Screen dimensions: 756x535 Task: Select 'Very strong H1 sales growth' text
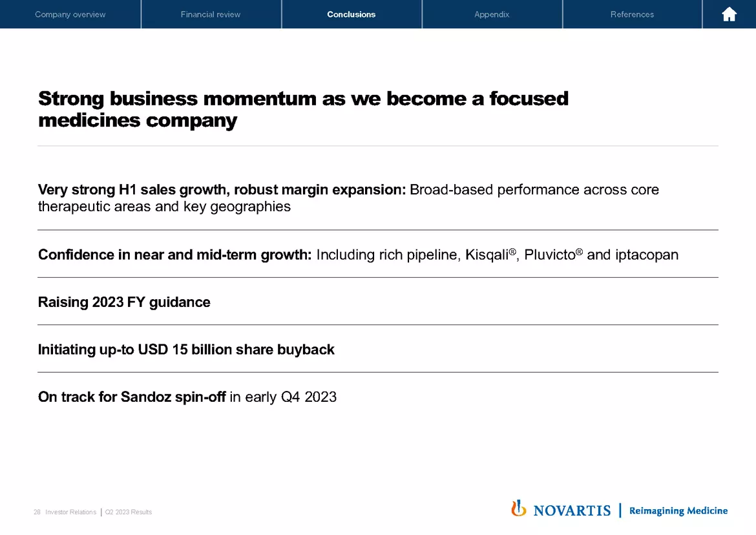(x=132, y=190)
